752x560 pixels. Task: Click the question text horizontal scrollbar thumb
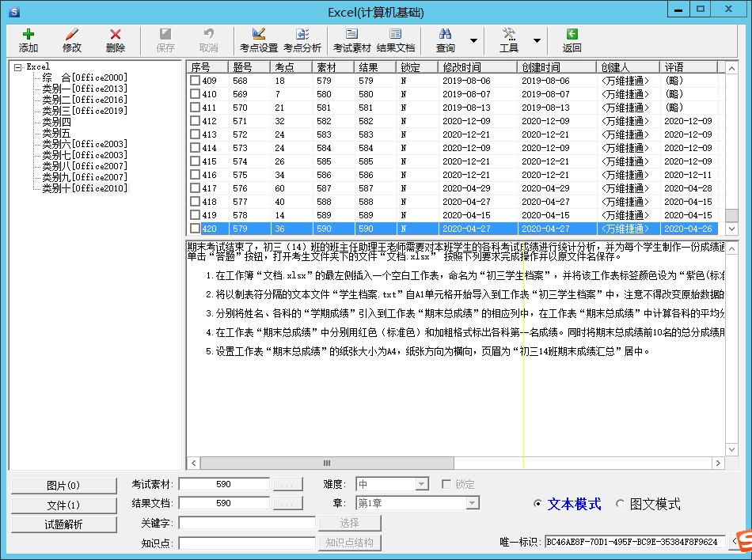[x=327, y=463]
